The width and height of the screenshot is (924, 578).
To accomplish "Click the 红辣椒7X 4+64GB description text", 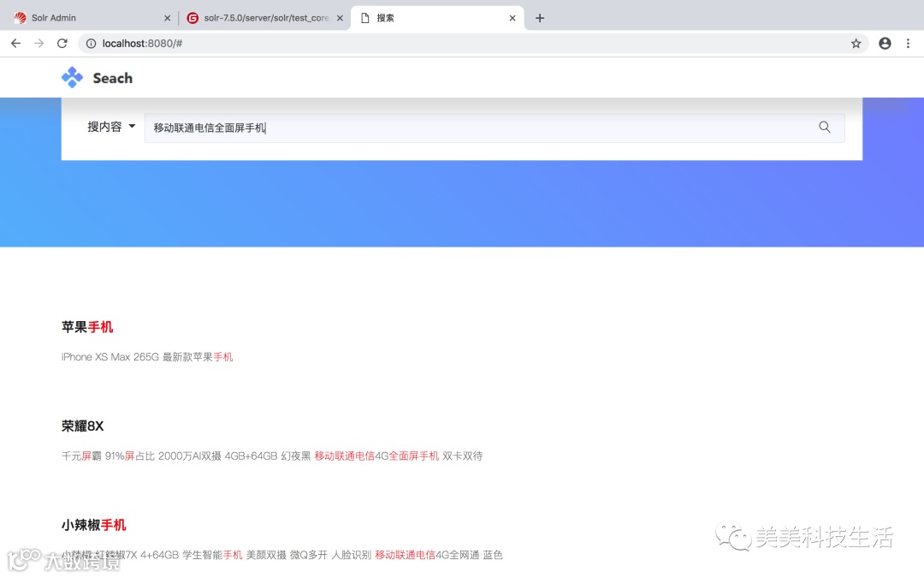I will [x=281, y=555].
